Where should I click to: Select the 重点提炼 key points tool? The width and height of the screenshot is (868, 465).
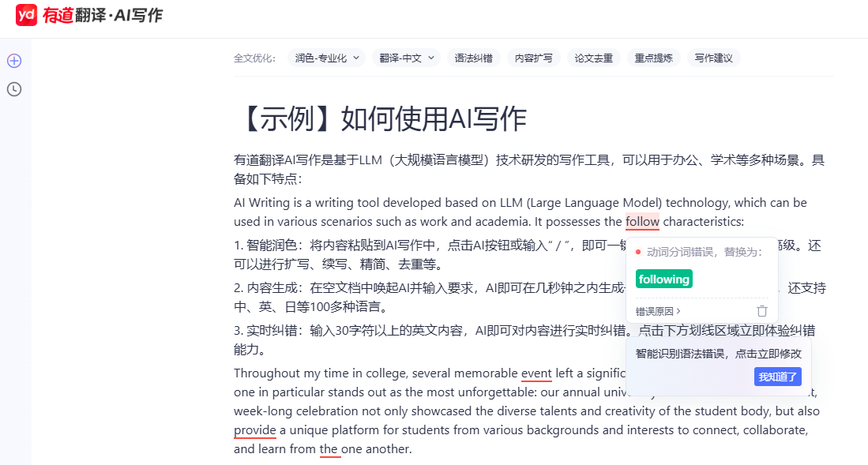653,57
